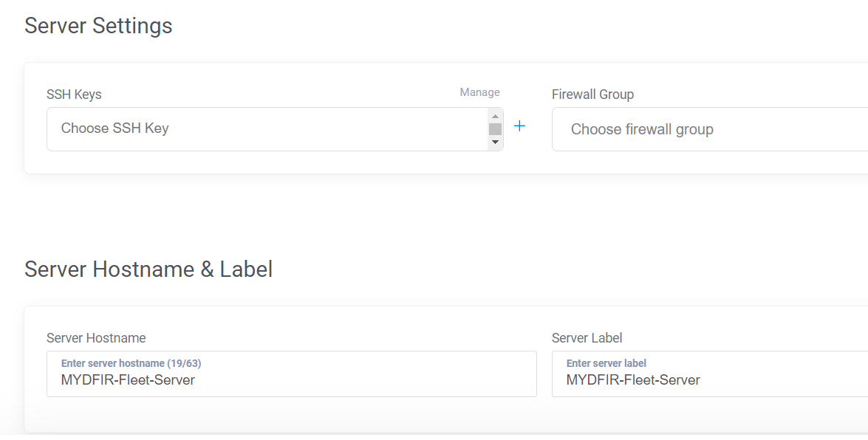The height and width of the screenshot is (440, 868).
Task: Select the Choose SSH Key option
Action: coord(115,128)
